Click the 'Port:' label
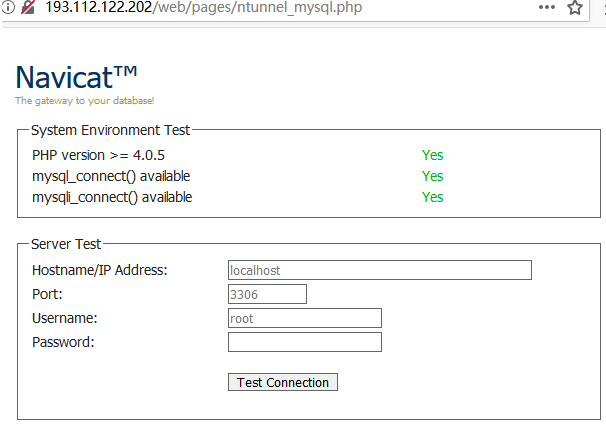The height and width of the screenshot is (425, 606). pos(47,294)
